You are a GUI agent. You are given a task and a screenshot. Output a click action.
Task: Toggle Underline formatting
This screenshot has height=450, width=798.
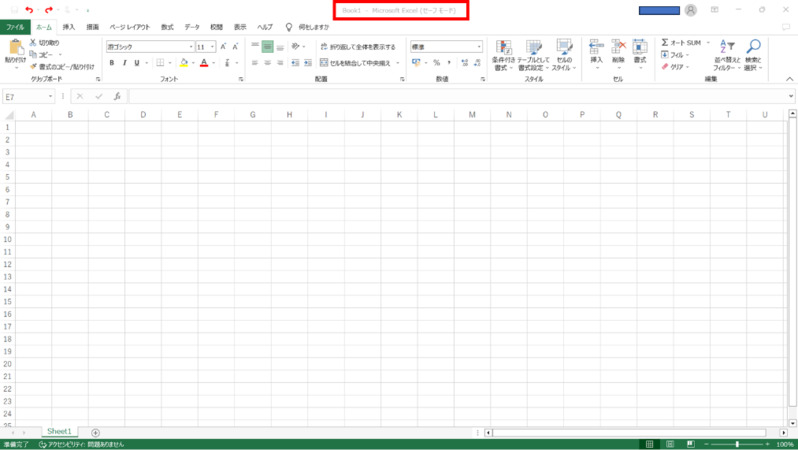(x=137, y=63)
